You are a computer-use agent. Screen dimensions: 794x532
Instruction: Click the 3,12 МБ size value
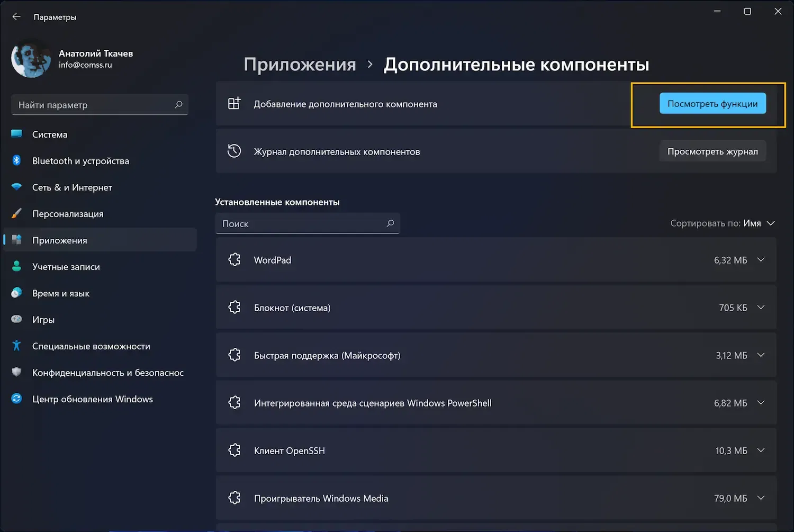732,355
